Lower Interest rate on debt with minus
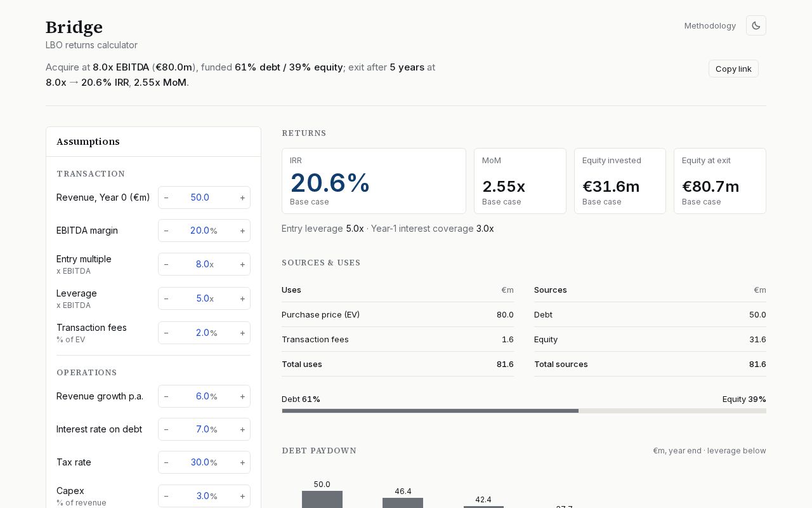Viewport: 812px width, 508px height. coord(166,429)
